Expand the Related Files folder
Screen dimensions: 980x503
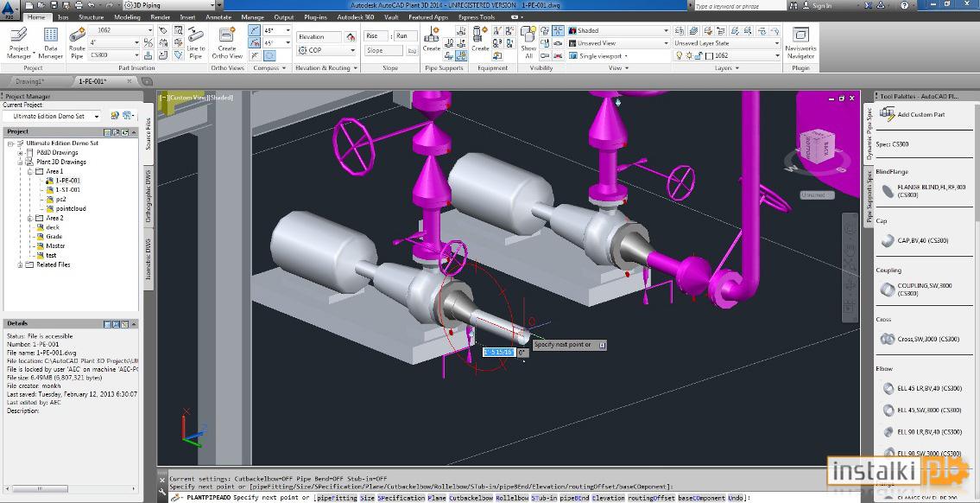tap(21, 264)
